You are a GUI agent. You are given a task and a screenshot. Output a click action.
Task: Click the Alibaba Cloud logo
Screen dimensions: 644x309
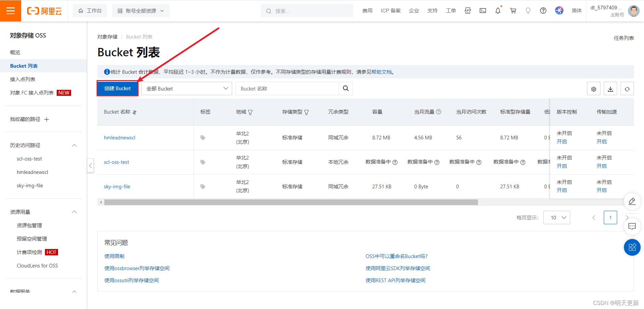[44, 11]
